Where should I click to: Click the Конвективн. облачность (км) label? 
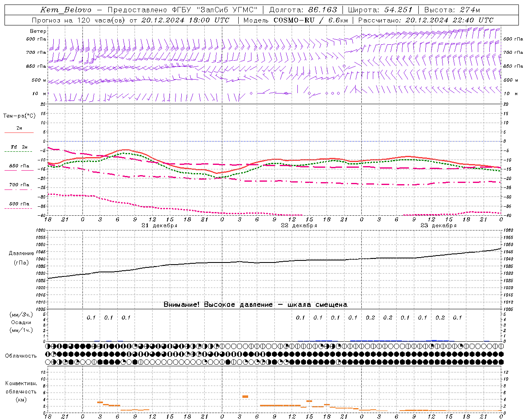(x=21, y=391)
